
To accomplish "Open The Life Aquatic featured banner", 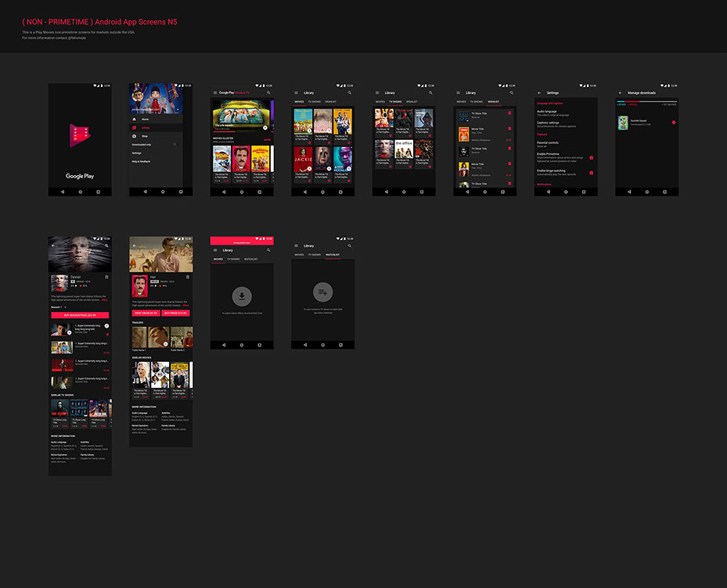I will [x=242, y=115].
